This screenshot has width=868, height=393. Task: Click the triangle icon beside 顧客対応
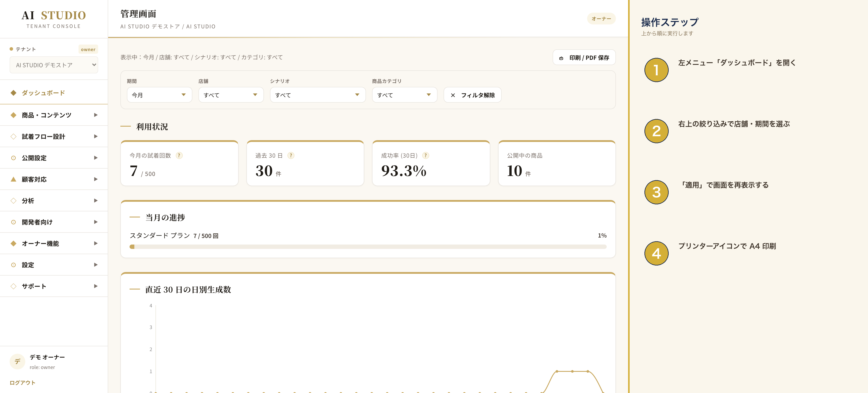point(14,179)
